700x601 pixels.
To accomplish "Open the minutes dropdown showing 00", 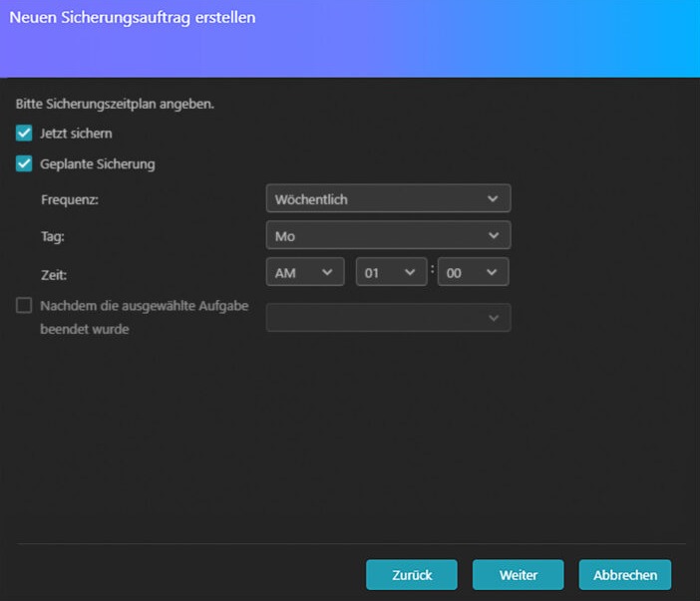I will coord(474,272).
